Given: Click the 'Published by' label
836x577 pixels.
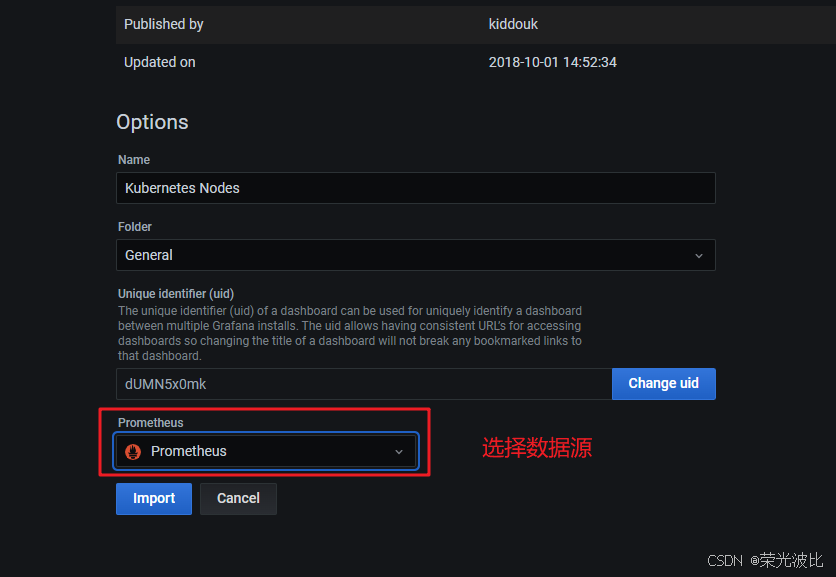Looking at the screenshot, I should (x=164, y=24).
